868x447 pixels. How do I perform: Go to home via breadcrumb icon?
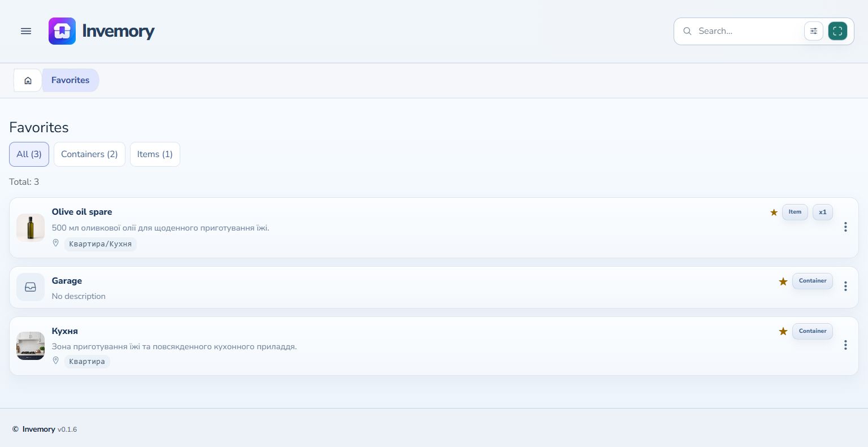(x=28, y=80)
